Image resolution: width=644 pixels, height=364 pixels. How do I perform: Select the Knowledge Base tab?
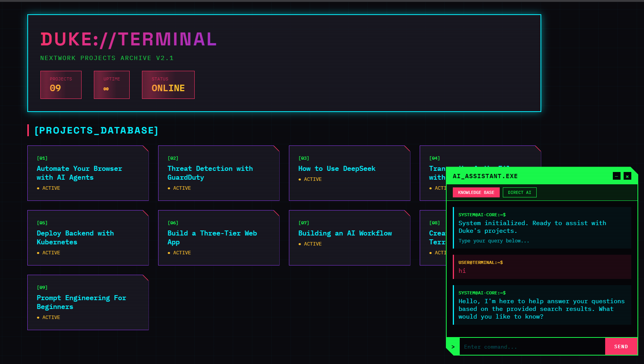(476, 192)
